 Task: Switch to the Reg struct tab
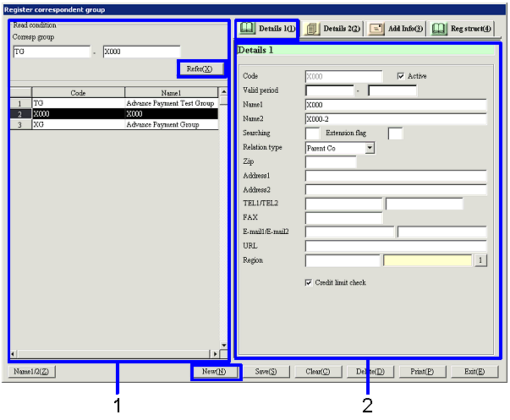[x=461, y=29]
